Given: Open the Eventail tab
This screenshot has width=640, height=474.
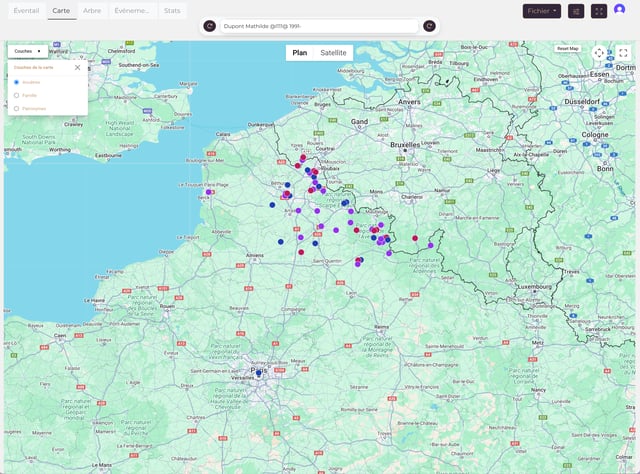Looking at the screenshot, I should pos(26,11).
